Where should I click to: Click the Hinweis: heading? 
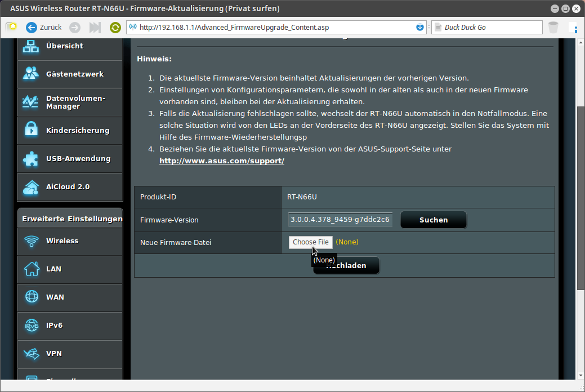(x=154, y=59)
